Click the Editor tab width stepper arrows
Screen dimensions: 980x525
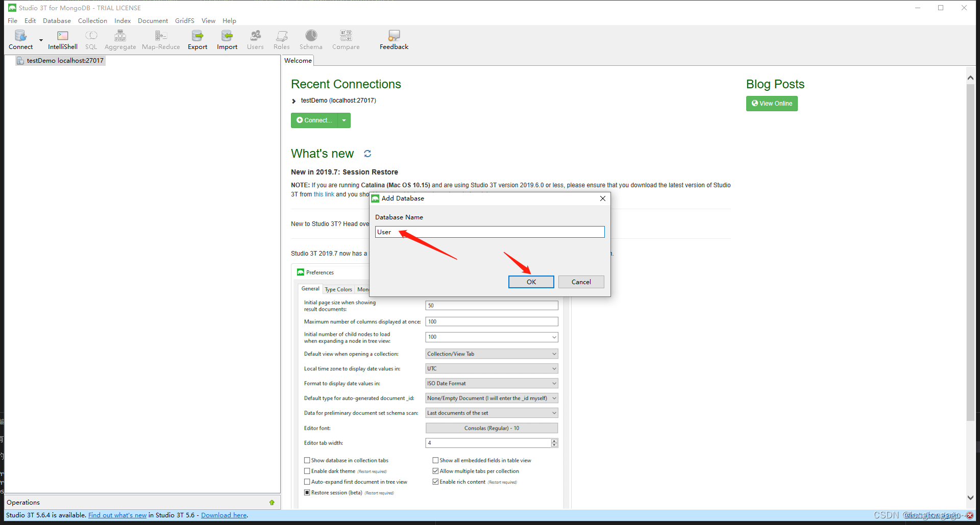[554, 443]
